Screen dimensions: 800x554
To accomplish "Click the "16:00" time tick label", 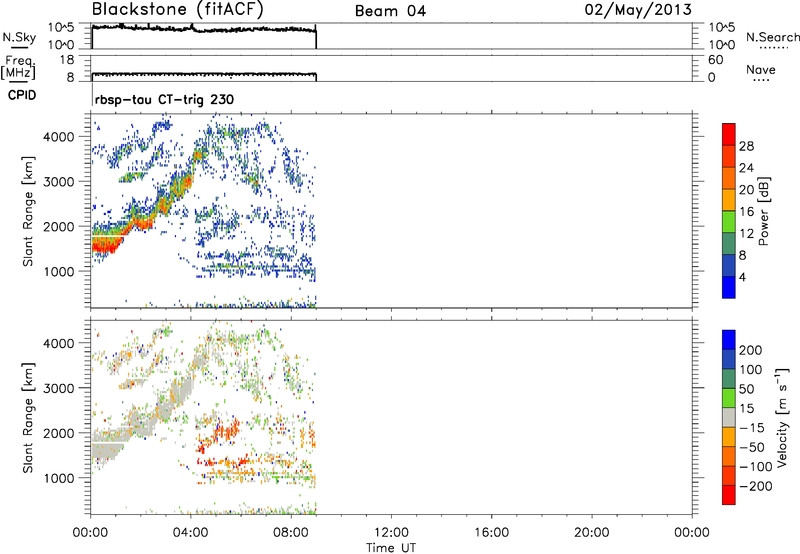I will 491,533.
